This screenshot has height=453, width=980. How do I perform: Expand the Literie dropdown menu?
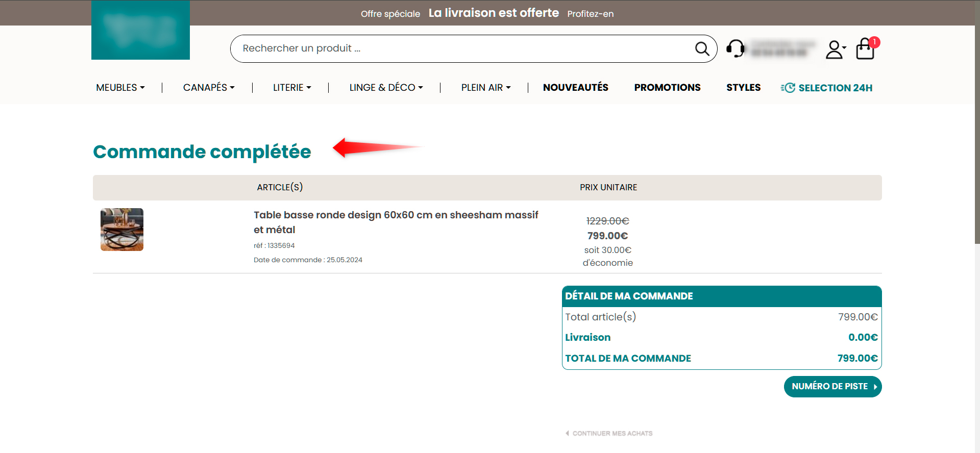292,88
